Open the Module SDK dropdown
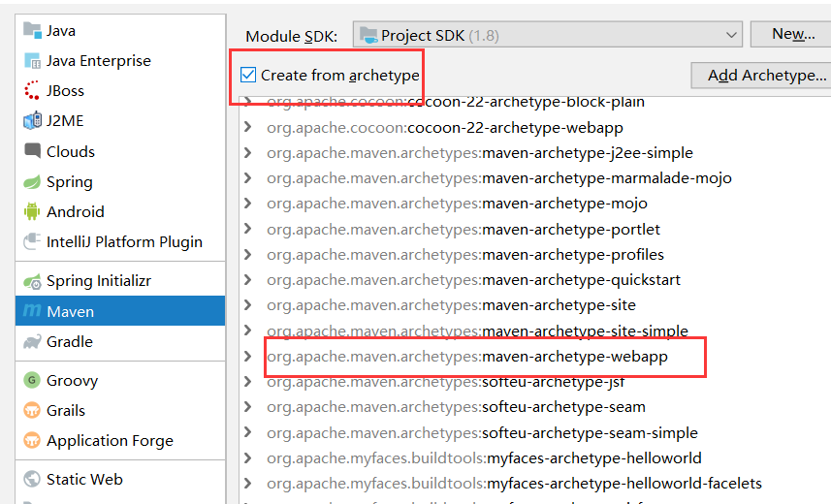 (548, 35)
